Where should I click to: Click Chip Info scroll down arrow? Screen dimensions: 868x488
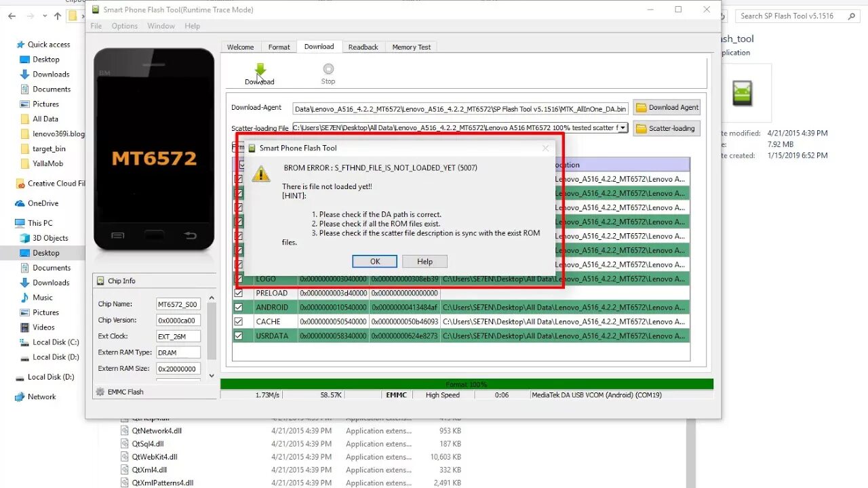coord(212,375)
